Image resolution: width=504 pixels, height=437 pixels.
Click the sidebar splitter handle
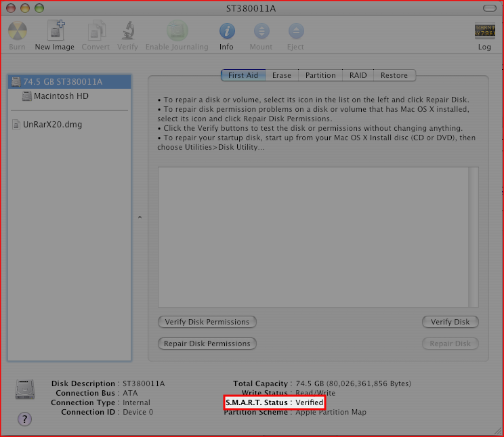[140, 217]
